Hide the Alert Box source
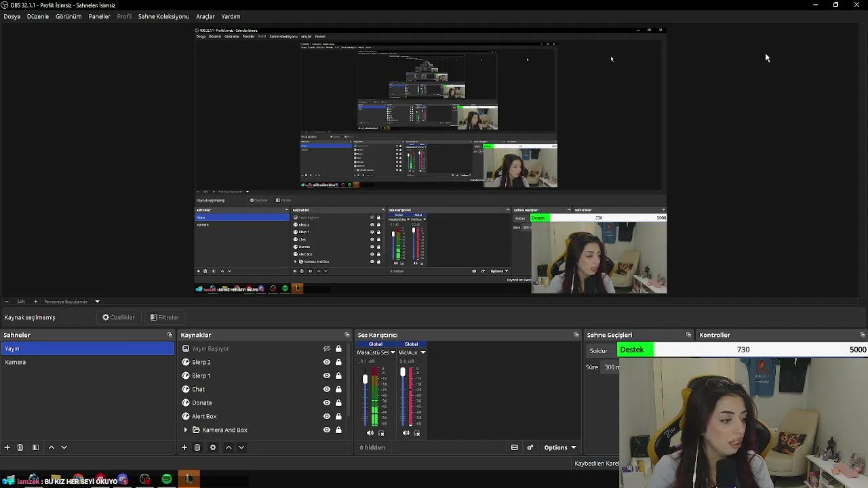This screenshot has height=488, width=868. tap(326, 416)
